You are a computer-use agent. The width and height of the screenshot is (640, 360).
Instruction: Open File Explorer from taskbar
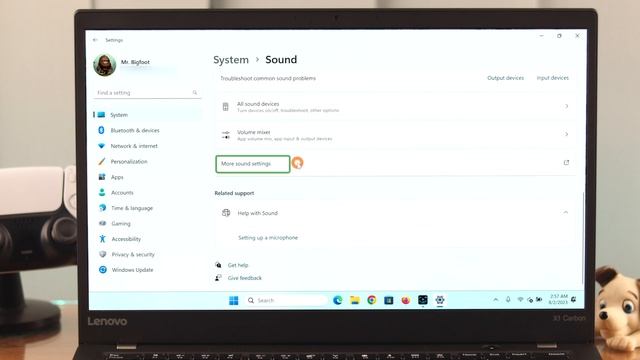[355, 300]
